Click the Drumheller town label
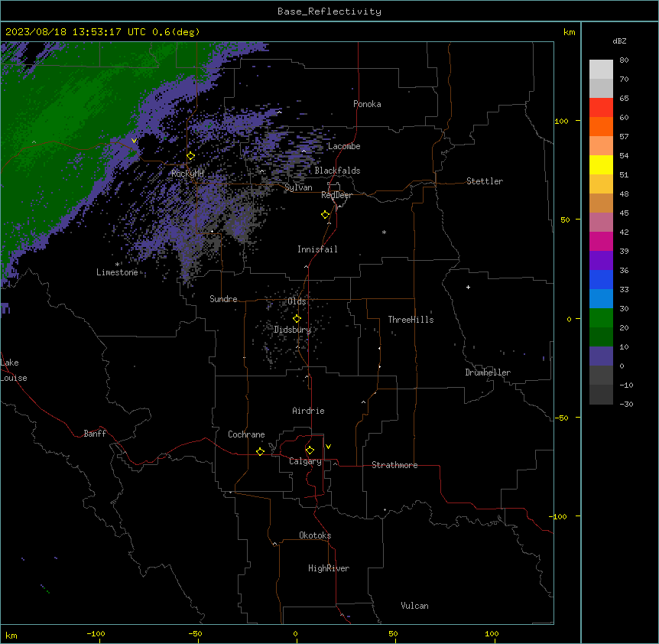659x644 pixels. point(488,372)
